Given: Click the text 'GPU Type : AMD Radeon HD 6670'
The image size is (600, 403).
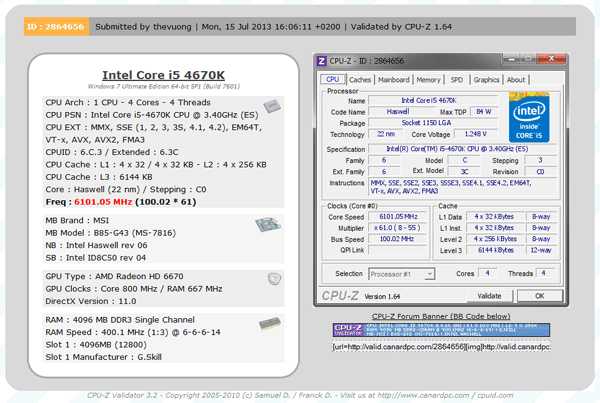Looking at the screenshot, I should (114, 276).
